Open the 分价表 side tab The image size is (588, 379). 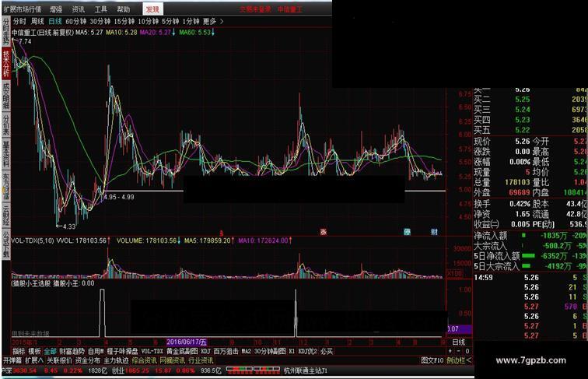6,125
